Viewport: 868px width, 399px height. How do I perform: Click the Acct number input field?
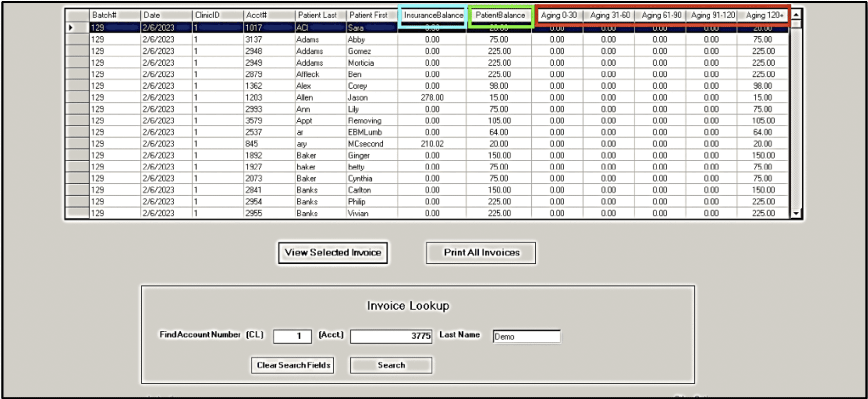[391, 336]
